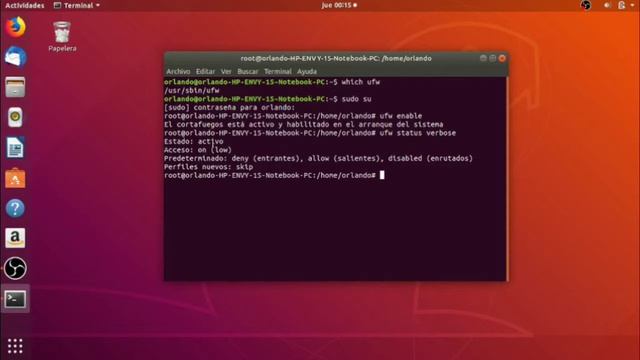This screenshot has width=640, height=360.
Task: Click the 'Estado: activo' line
Action: tap(194, 142)
